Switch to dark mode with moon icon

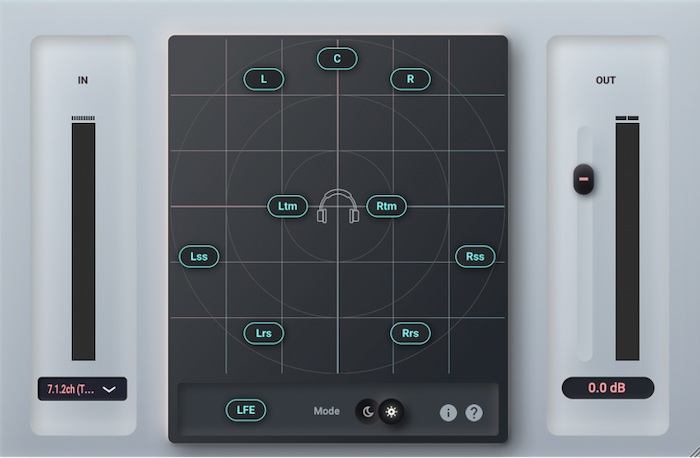click(x=367, y=411)
